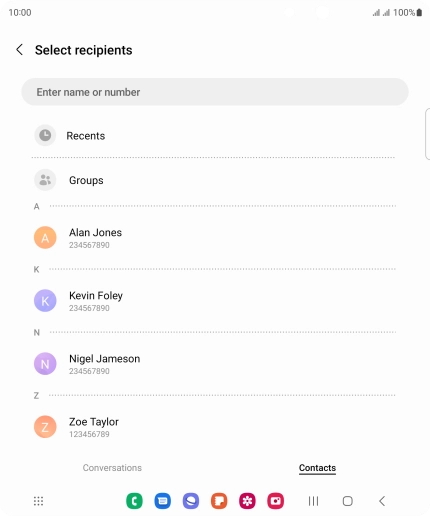Open the red Camera app icon
The width and height of the screenshot is (430, 516).
coord(276,501)
